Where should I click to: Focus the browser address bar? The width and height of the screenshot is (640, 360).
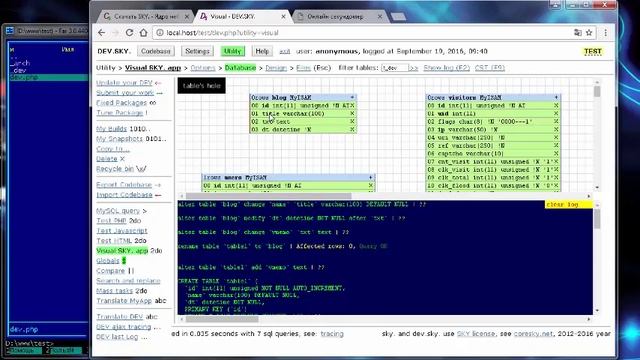363,33
